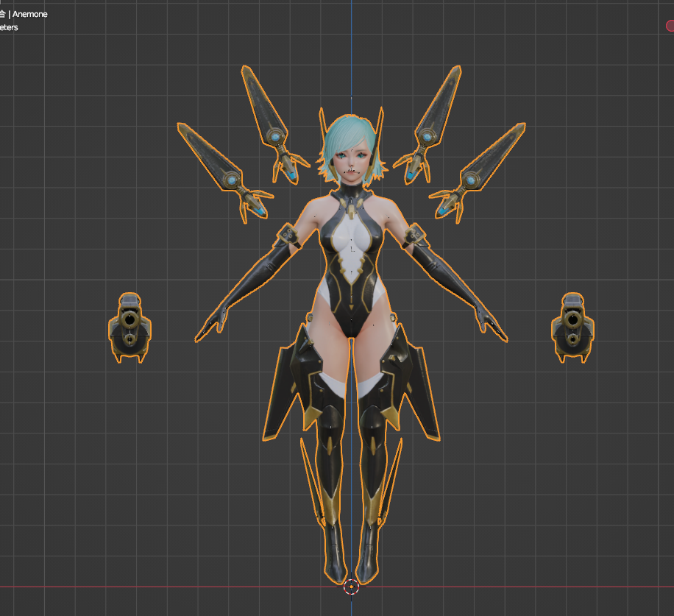Image resolution: width=674 pixels, height=616 pixels.
Task: Click the 3D cursor at the character's feet
Action: click(351, 587)
